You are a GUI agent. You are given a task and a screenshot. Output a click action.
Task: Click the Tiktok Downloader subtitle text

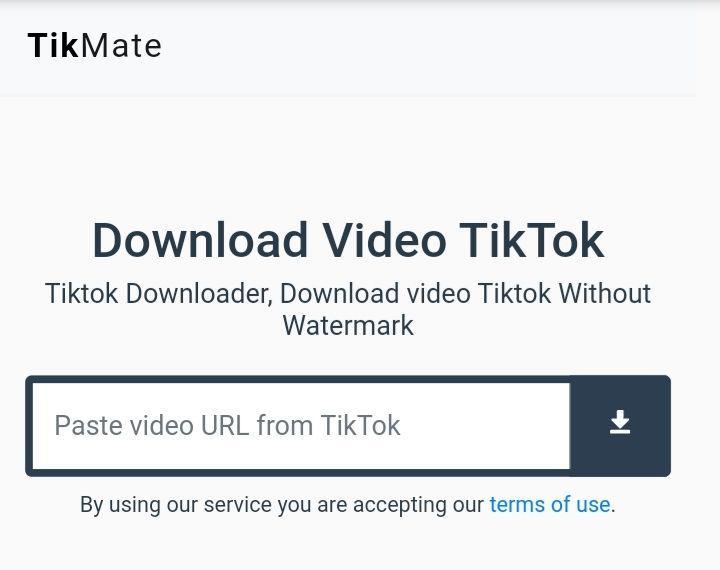(x=348, y=309)
